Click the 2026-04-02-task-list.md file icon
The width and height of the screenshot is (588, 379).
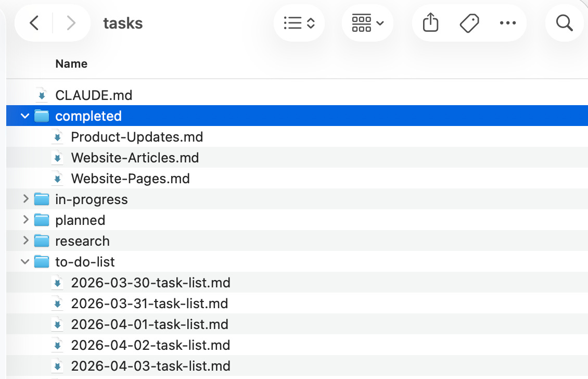tap(57, 345)
